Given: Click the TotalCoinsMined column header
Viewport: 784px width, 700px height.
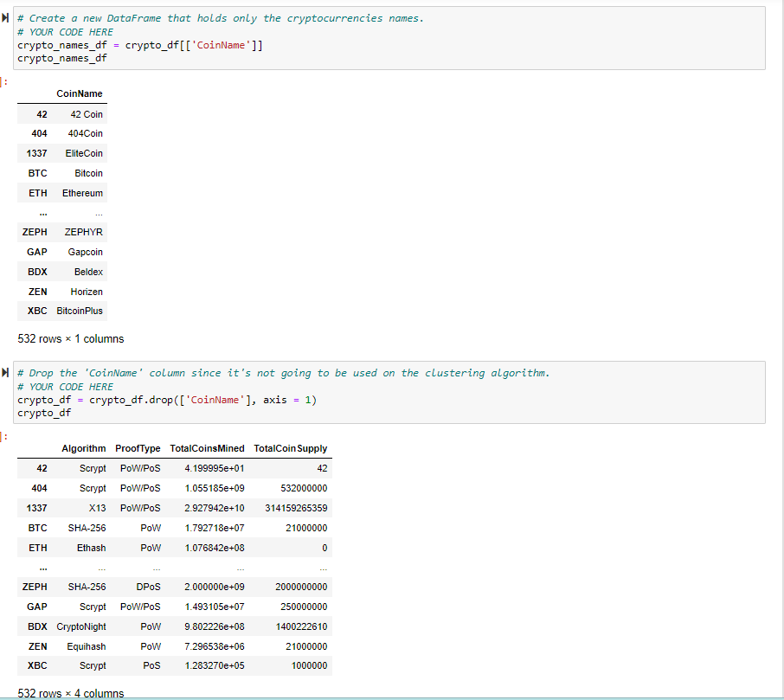Looking at the screenshot, I should click(207, 448).
